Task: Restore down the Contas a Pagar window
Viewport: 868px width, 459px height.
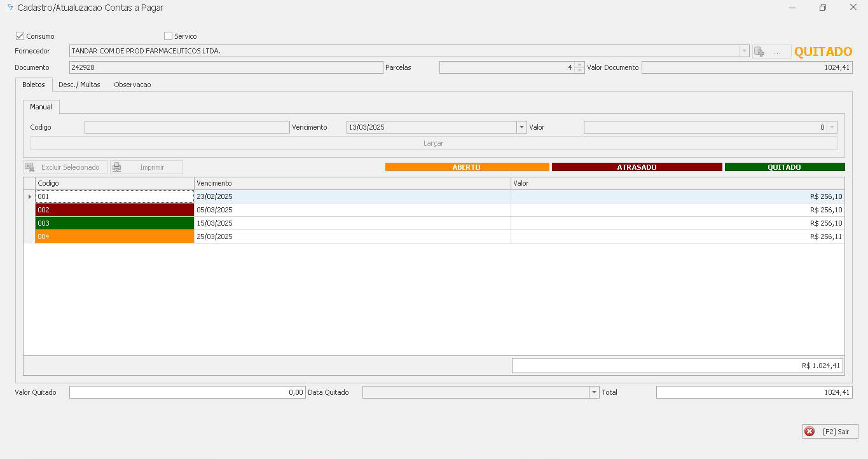Action: 823,8
